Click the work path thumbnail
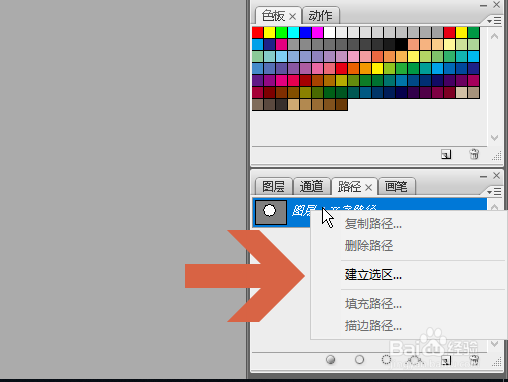This screenshot has height=382, width=508. (271, 212)
